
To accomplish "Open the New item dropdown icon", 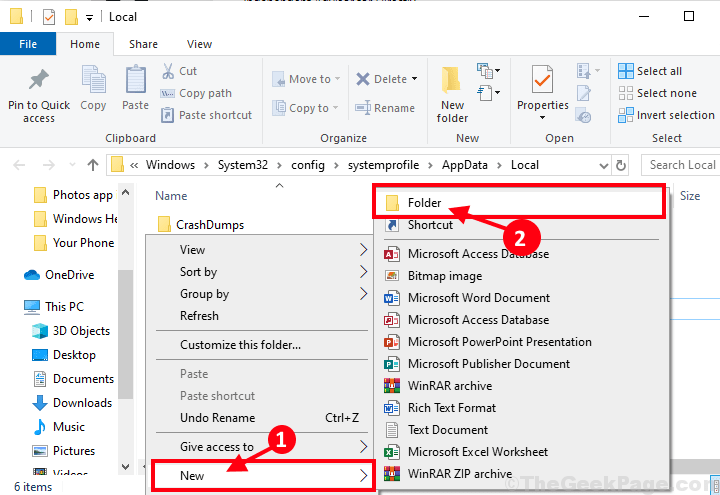I will click(488, 71).
